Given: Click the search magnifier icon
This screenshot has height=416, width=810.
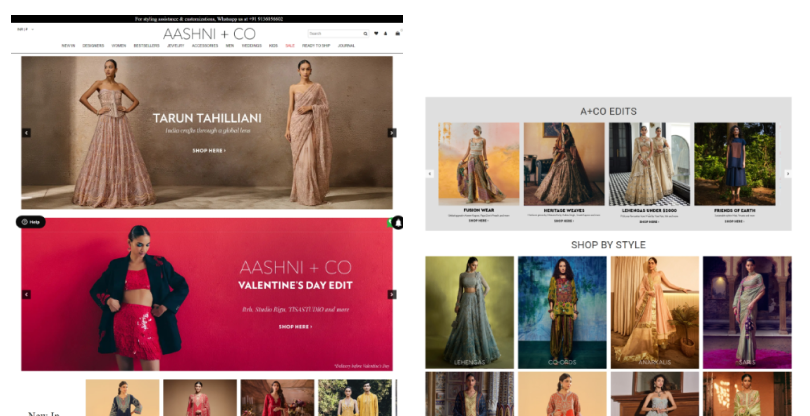Looking at the screenshot, I should [x=365, y=34].
